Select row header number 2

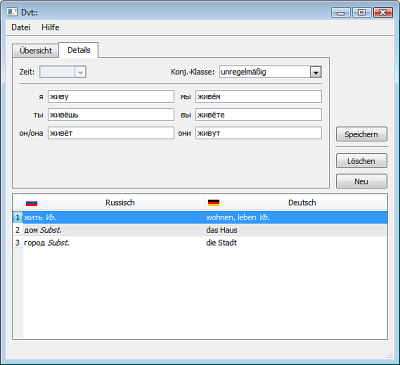point(18,230)
